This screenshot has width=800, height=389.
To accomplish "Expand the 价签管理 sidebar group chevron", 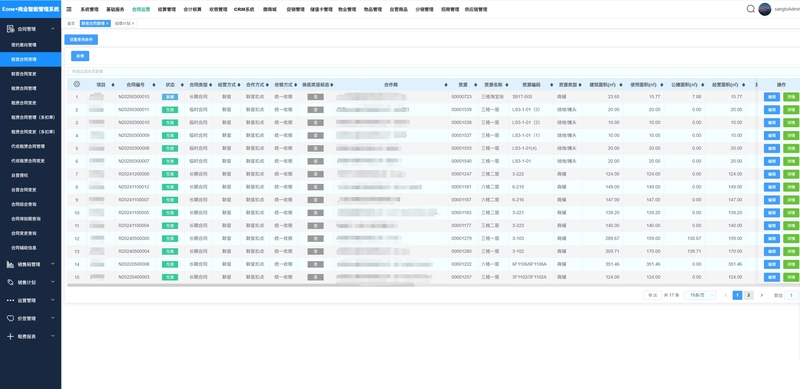I will tap(53, 318).
